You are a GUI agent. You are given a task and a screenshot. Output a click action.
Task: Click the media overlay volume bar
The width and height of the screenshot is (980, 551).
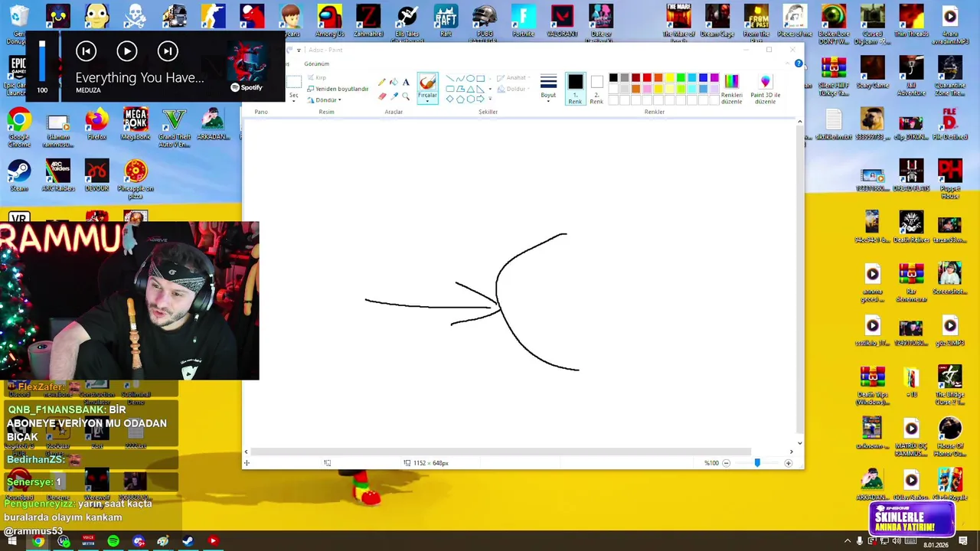[42, 60]
